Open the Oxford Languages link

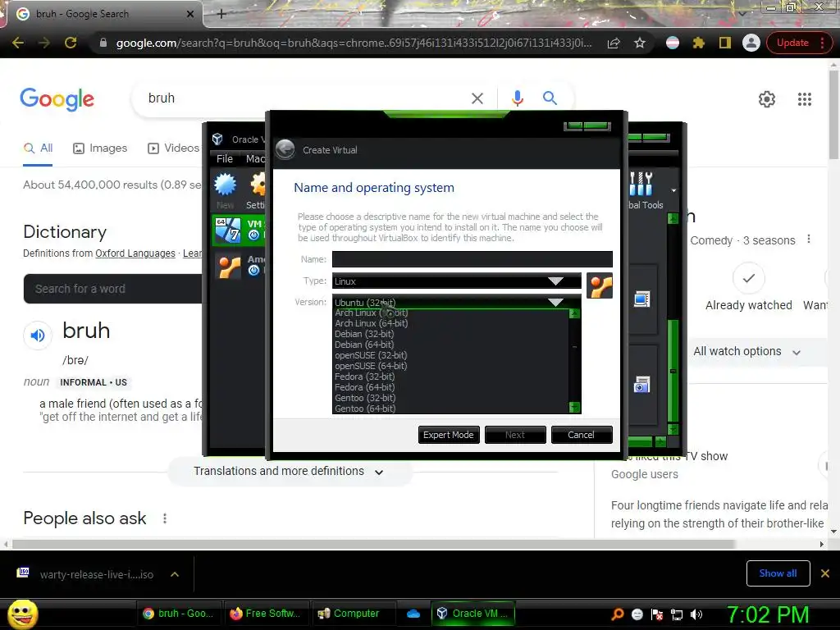135,253
